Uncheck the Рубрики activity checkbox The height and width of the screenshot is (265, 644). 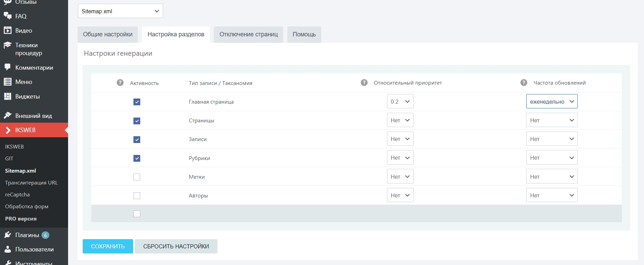click(137, 158)
